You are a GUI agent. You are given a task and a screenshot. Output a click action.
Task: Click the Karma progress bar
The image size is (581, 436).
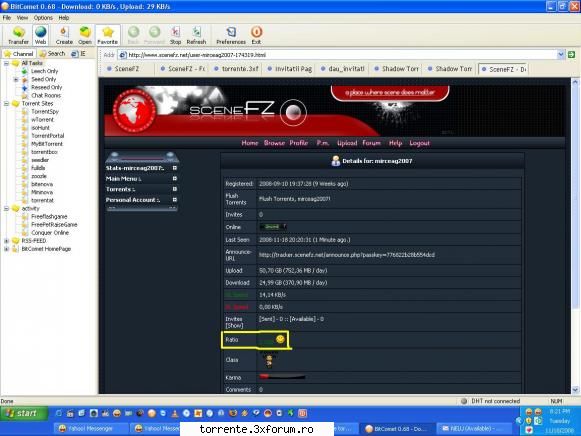[282, 377]
